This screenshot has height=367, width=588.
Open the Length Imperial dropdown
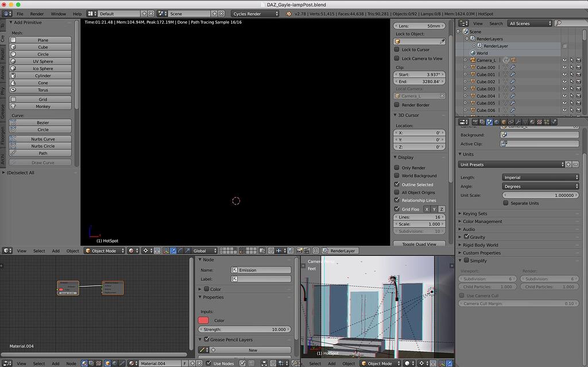click(540, 177)
